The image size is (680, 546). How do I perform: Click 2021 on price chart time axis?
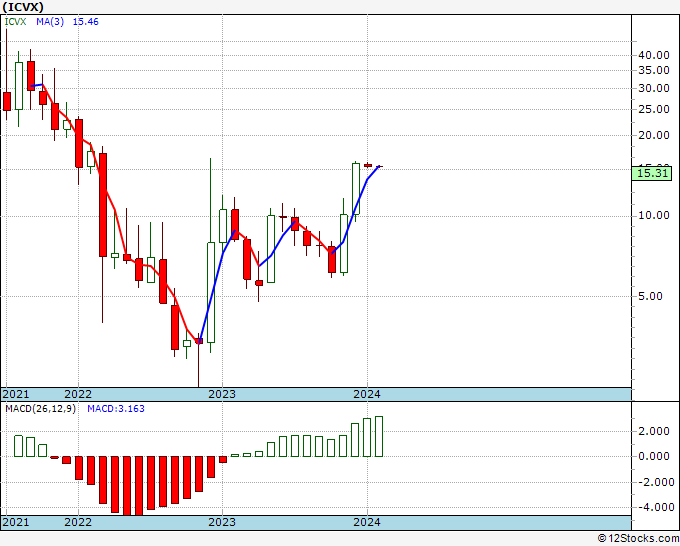coord(16,394)
